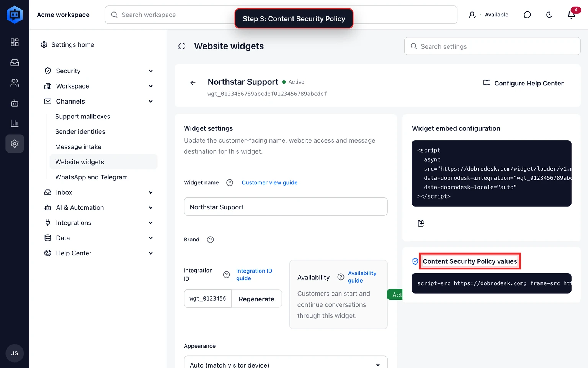Open the settings gear icon in left rail

(15, 143)
